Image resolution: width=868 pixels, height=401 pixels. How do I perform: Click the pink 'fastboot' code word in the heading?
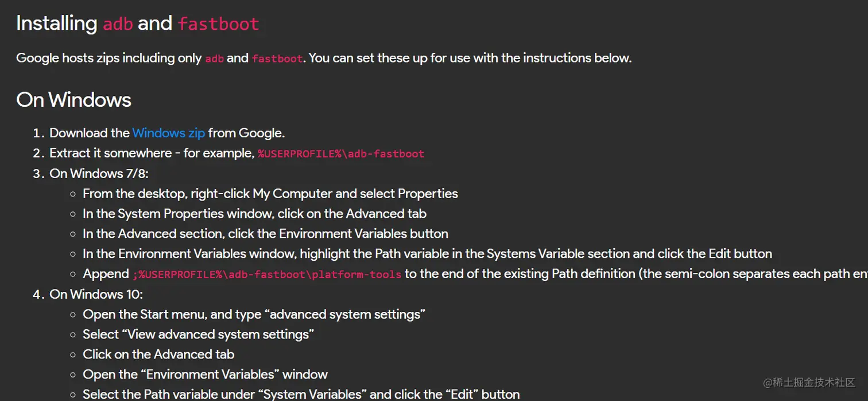coord(218,24)
